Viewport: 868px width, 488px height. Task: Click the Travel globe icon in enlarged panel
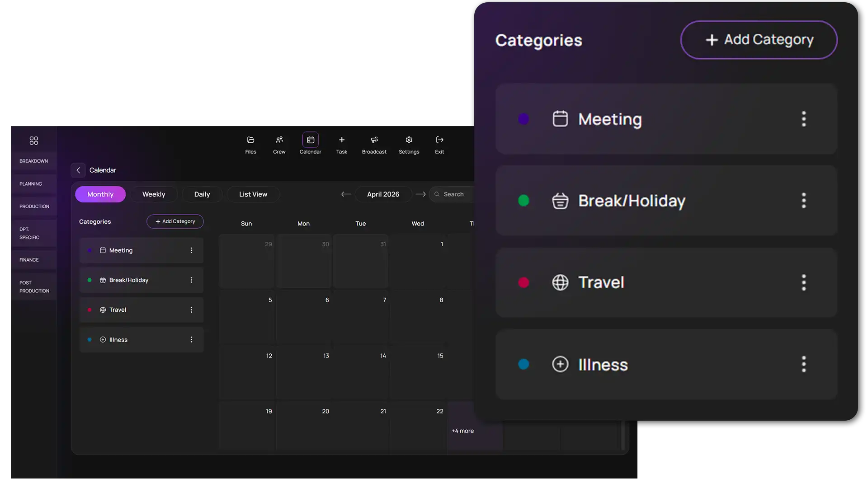click(x=560, y=282)
